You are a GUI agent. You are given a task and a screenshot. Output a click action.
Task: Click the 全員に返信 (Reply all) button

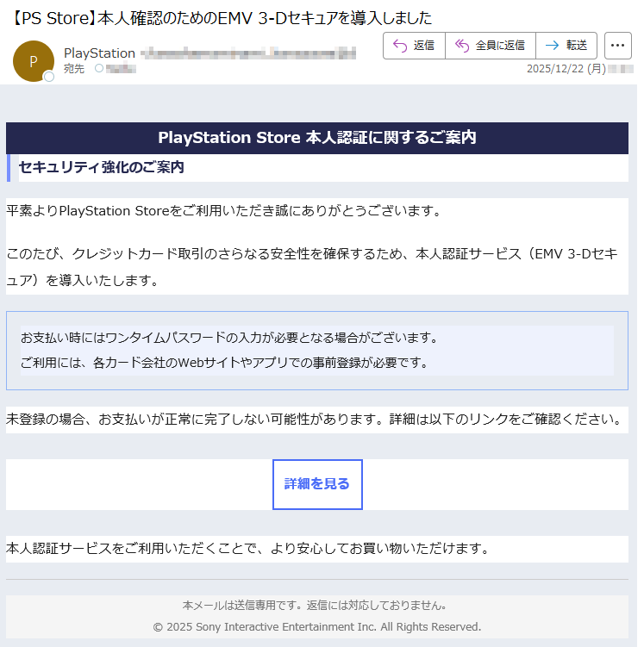click(490, 46)
